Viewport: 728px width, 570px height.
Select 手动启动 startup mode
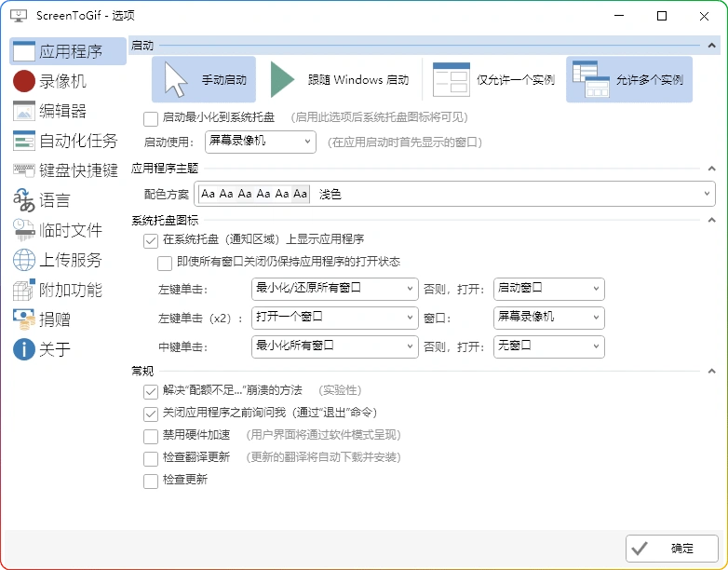(x=204, y=79)
